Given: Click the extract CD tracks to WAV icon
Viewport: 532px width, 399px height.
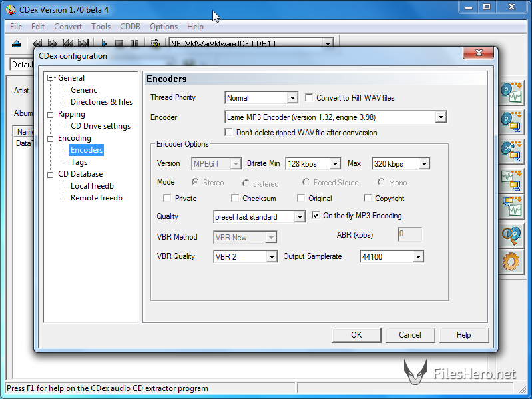Looking at the screenshot, I should click(511, 93).
